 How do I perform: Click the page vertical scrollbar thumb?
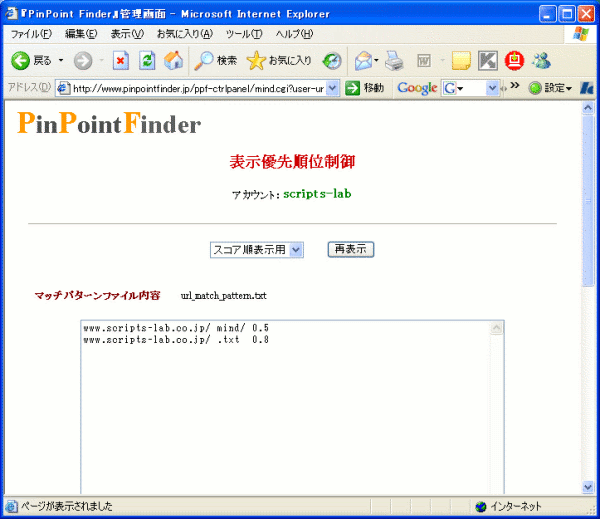[588, 201]
